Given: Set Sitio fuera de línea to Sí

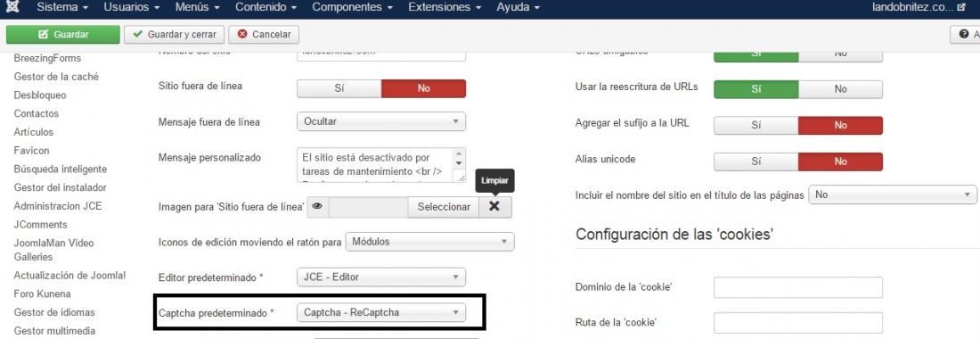Looking at the screenshot, I should coord(339,89).
